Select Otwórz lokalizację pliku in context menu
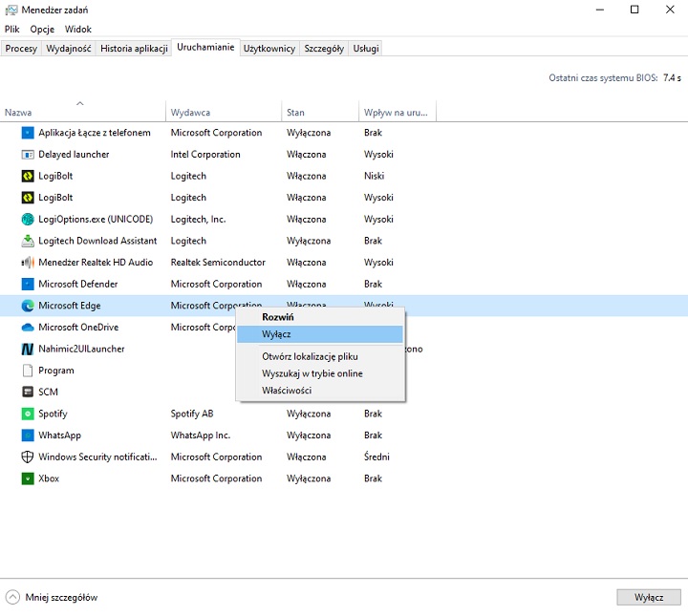The width and height of the screenshot is (688, 616). coord(310,356)
